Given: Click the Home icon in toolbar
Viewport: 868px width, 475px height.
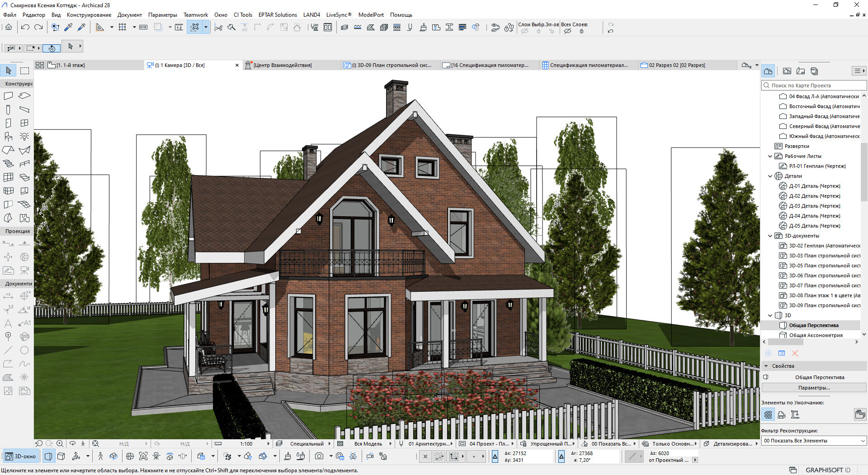Looking at the screenshot, I should [9, 28].
